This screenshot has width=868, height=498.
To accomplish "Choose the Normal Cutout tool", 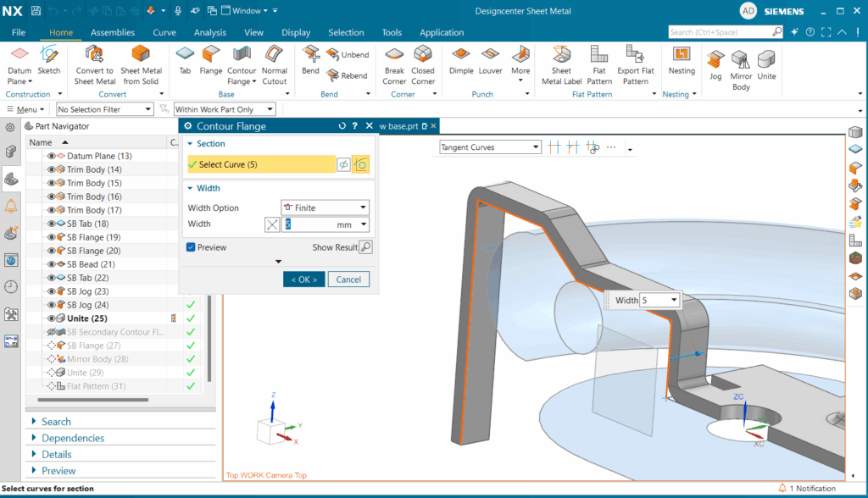I will click(274, 64).
